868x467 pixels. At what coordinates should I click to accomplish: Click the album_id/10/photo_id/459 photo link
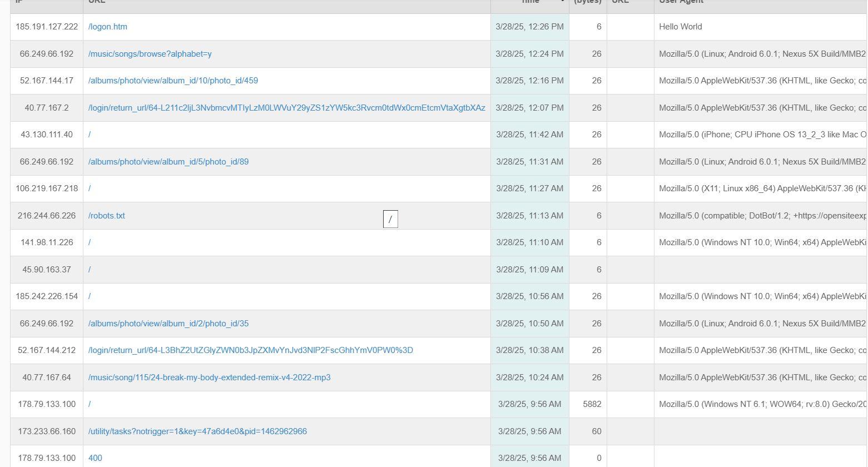click(x=173, y=81)
